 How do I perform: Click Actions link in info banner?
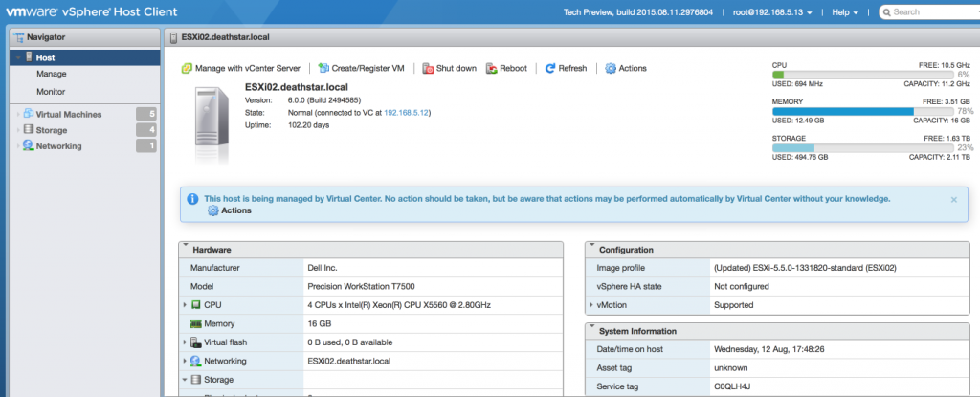click(x=236, y=210)
